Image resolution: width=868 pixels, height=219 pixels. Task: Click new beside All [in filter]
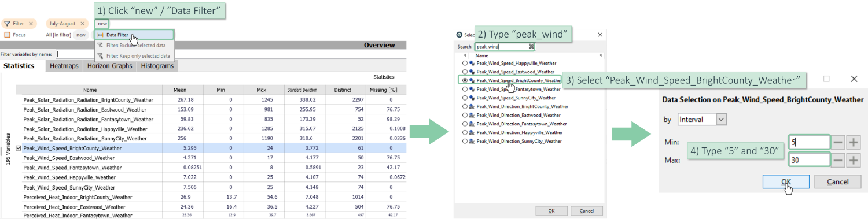(81, 35)
